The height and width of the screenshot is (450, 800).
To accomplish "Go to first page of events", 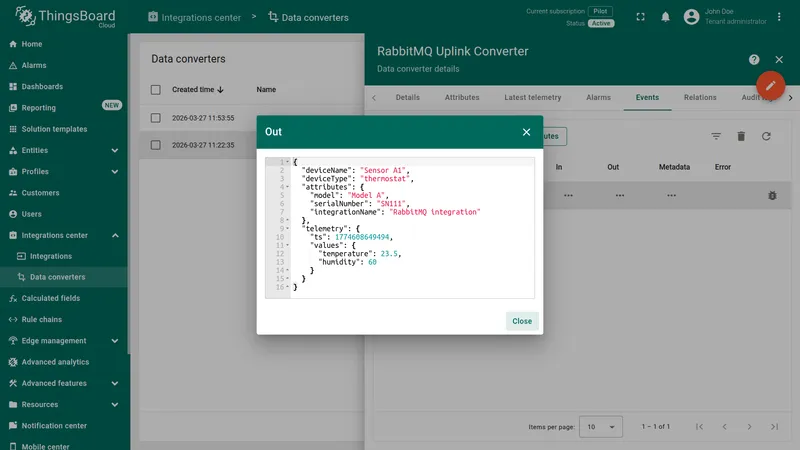I will click(x=699, y=427).
